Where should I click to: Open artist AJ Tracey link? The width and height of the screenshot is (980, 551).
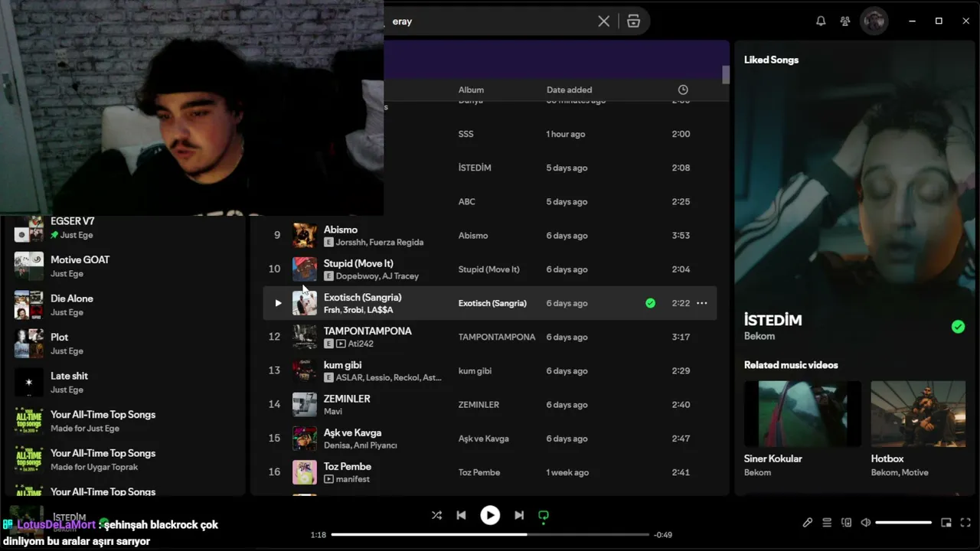pos(400,276)
